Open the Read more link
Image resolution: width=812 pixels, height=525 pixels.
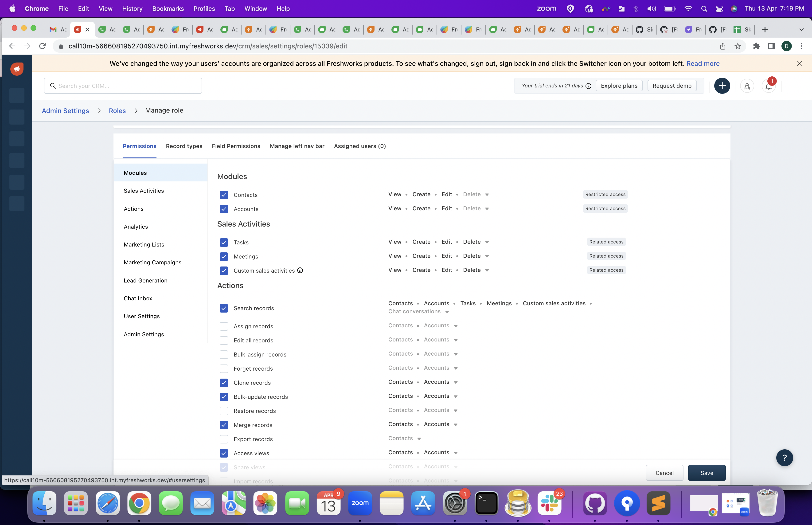point(703,63)
